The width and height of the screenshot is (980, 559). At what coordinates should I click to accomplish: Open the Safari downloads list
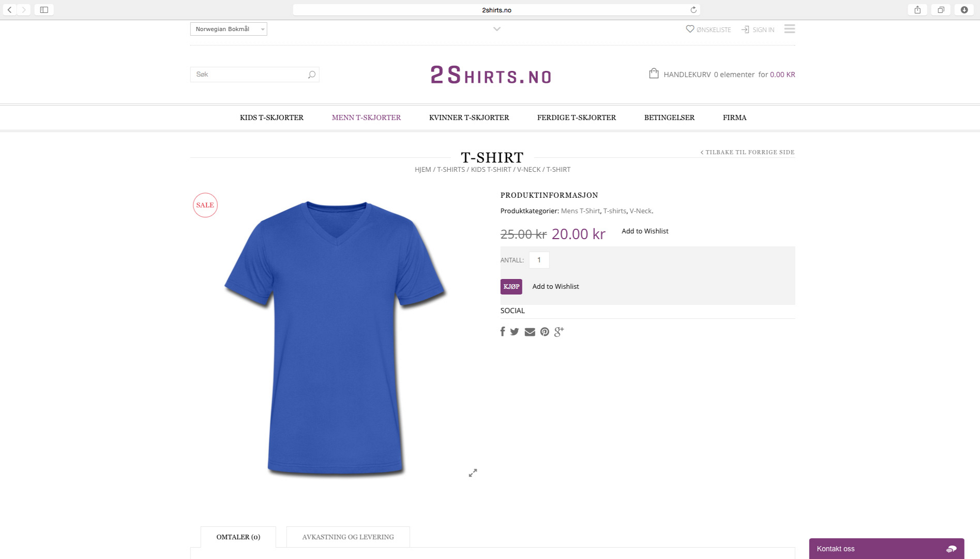(x=964, y=10)
